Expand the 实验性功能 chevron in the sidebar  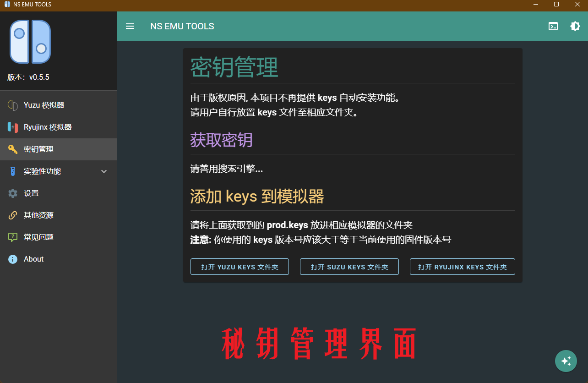[x=104, y=171]
